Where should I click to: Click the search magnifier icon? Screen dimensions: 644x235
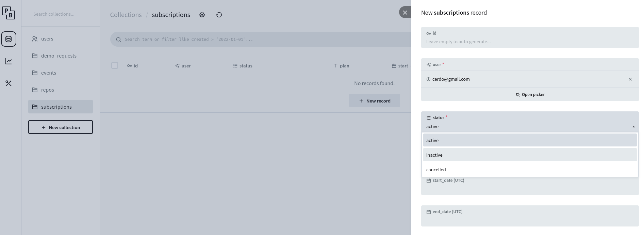tap(119, 40)
